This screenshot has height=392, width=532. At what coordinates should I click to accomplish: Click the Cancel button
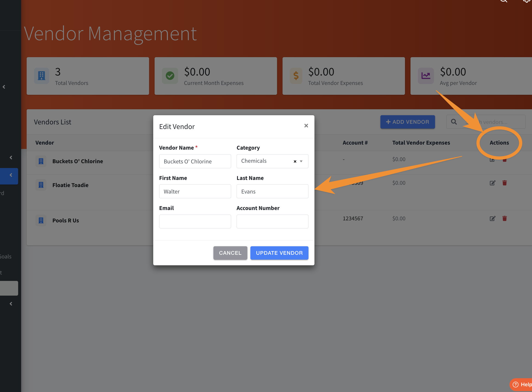coord(230,253)
